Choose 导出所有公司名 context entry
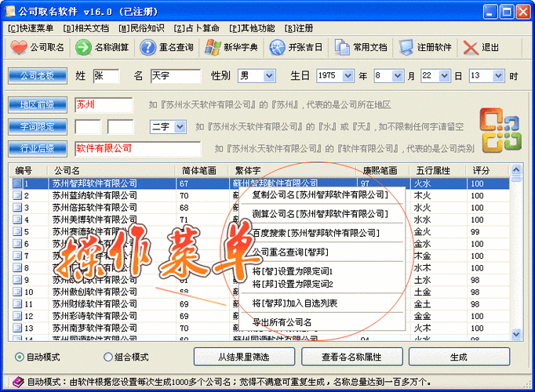The image size is (535, 392). [322, 322]
